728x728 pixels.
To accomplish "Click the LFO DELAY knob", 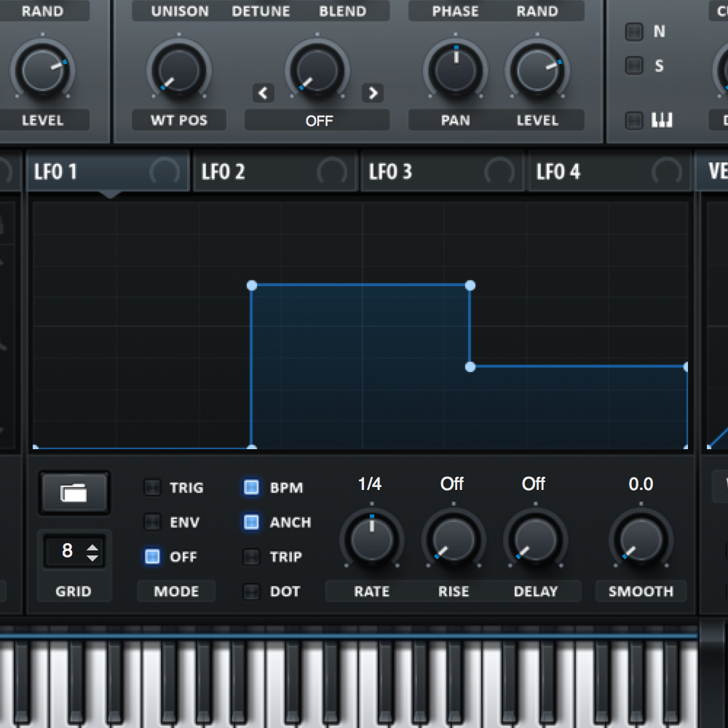I will (x=535, y=539).
